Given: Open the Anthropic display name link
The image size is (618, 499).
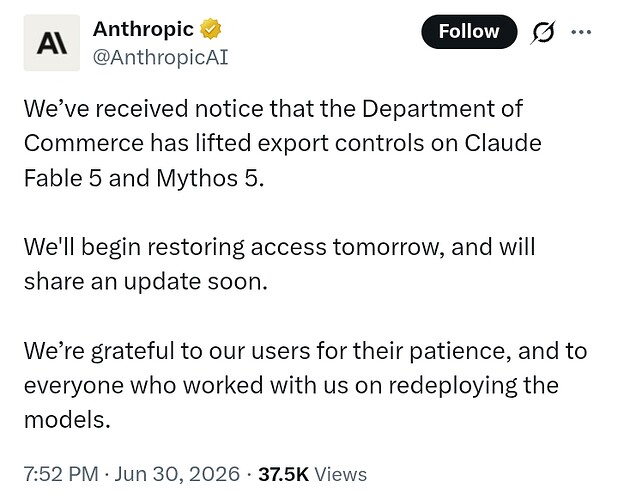Looking at the screenshot, I should (x=143, y=29).
